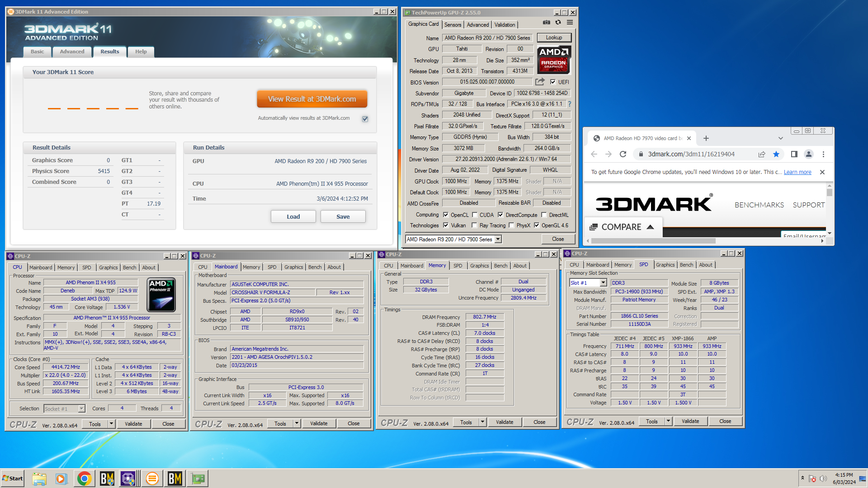The width and height of the screenshot is (868, 488).
Task: Toggle Ray Tracing checkbox
Action: 474,225
